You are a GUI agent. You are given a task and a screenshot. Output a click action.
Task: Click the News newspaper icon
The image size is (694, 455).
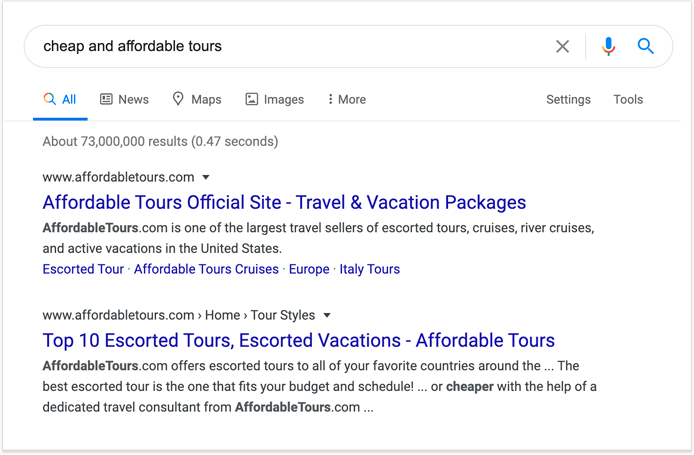106,99
